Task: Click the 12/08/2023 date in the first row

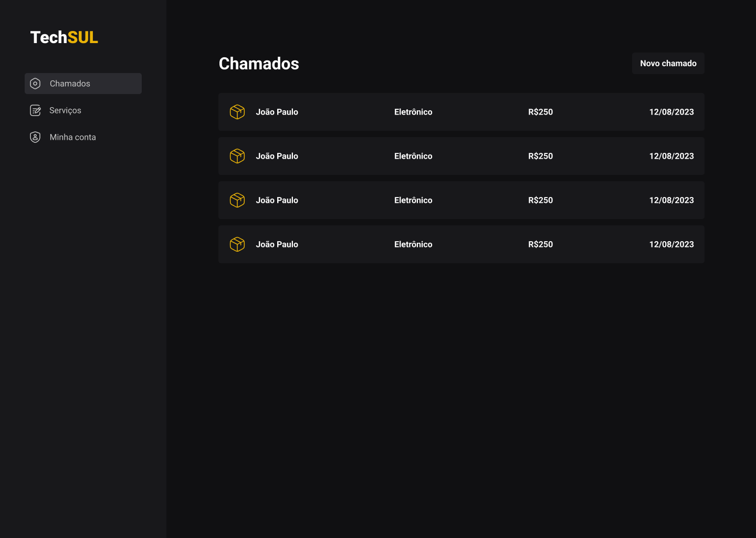Action: pyautogui.click(x=671, y=112)
